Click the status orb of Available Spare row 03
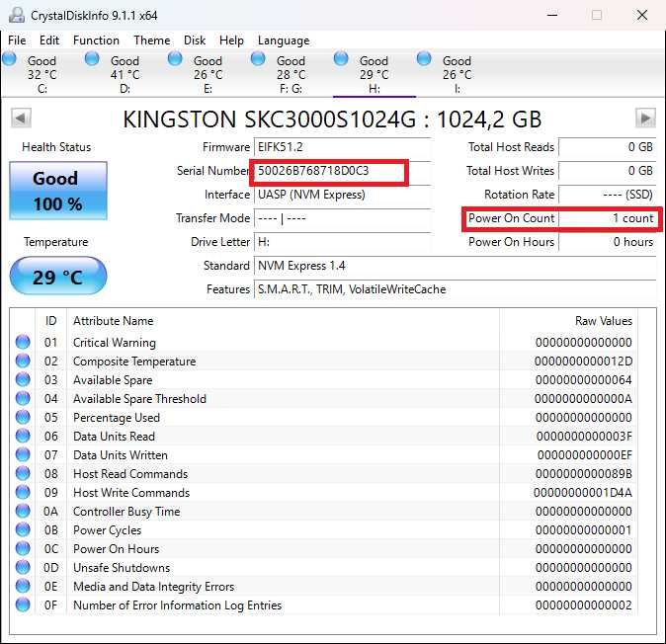The image size is (666, 644). (23, 379)
